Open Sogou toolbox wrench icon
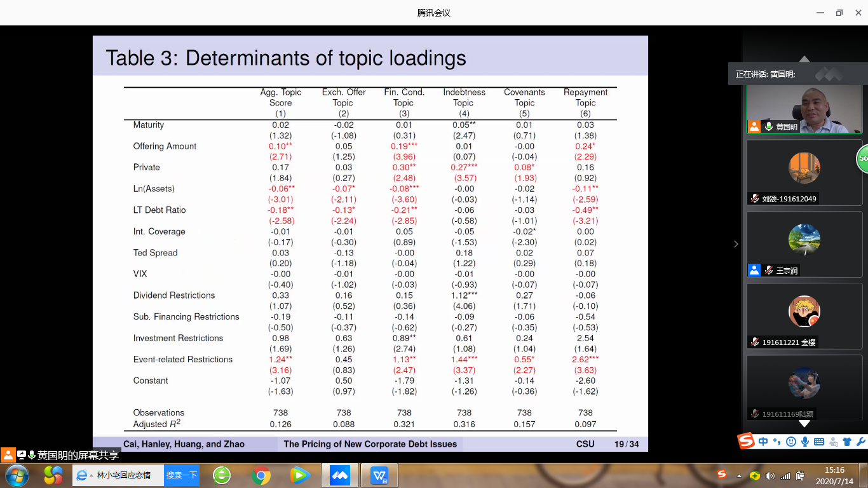 pos(861,442)
